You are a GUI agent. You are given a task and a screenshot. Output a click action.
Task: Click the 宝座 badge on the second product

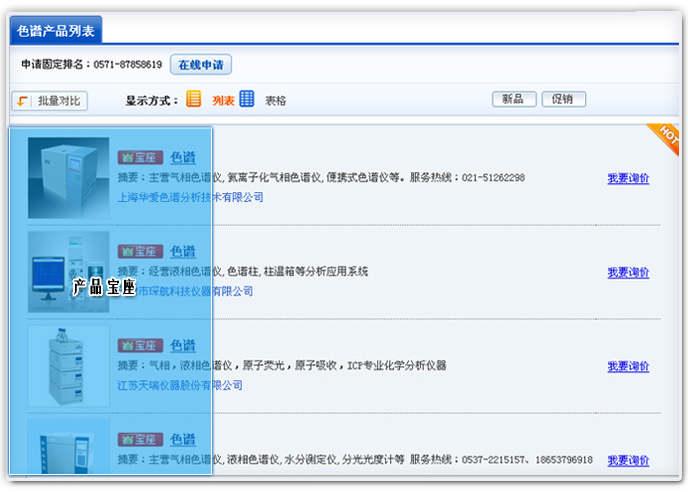(140, 252)
